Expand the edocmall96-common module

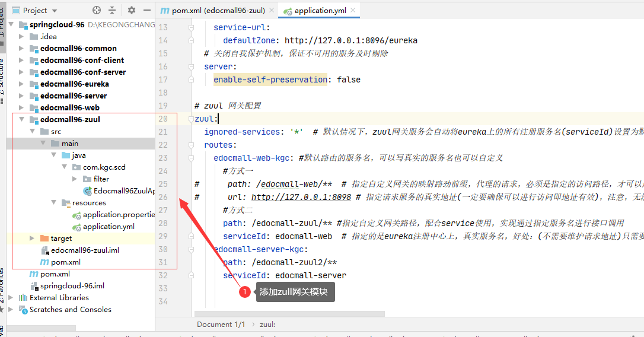point(21,48)
